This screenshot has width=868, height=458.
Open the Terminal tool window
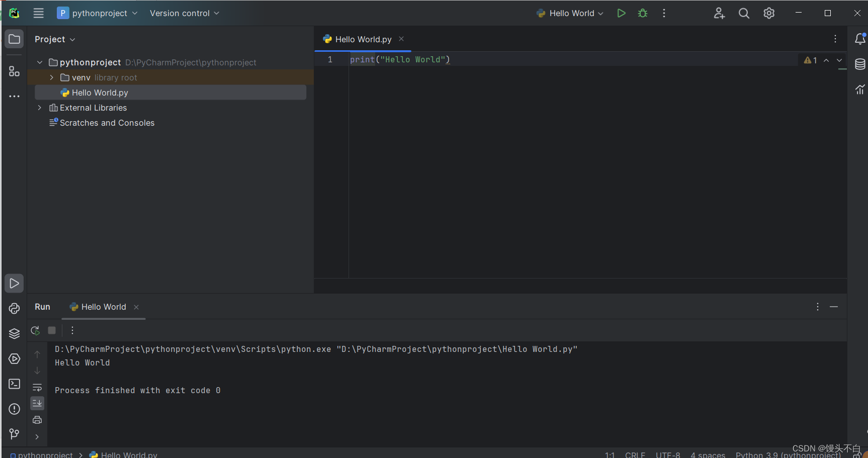14,384
